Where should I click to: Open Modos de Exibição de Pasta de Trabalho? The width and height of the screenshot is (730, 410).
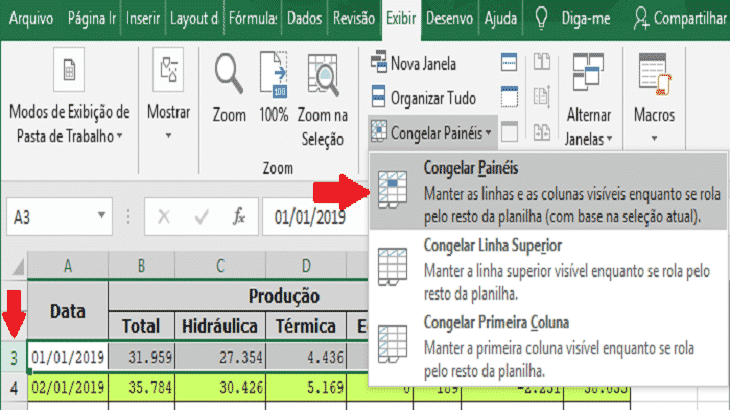69,98
